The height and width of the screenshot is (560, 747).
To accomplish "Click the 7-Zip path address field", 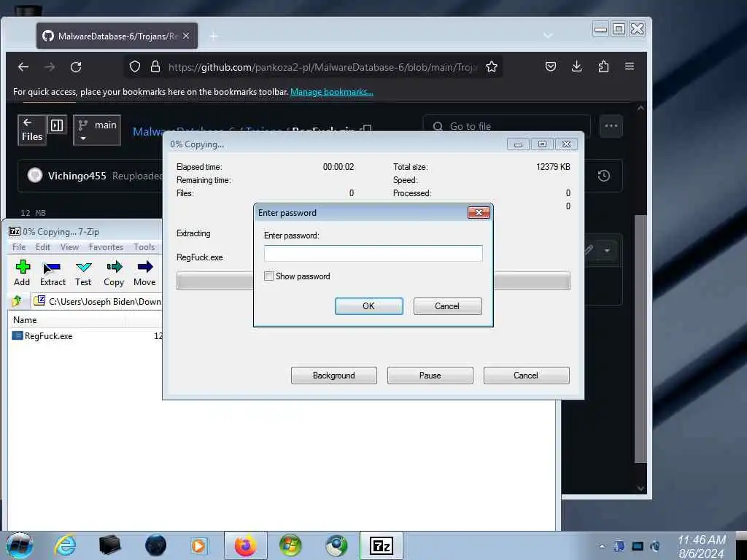I will [98, 301].
